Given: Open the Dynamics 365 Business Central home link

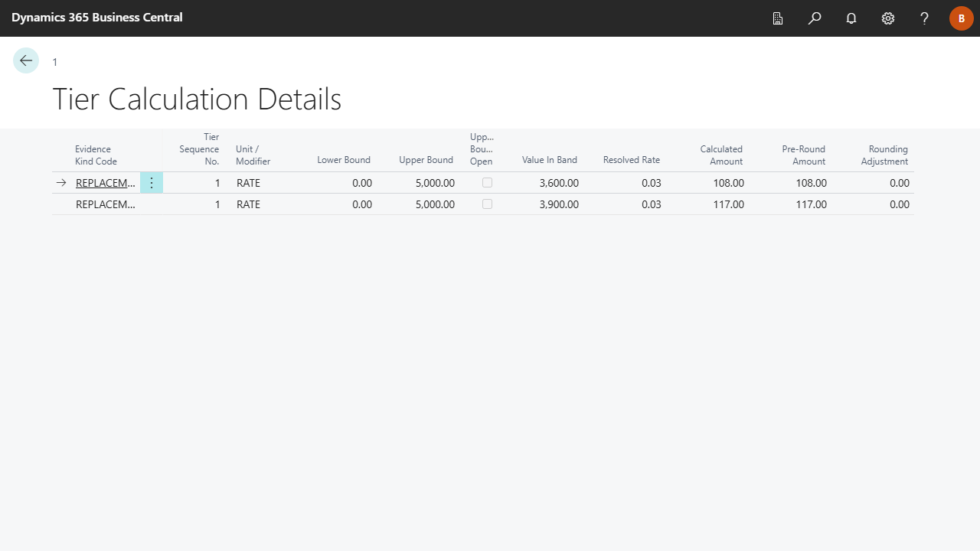Looking at the screenshot, I should pos(97,18).
